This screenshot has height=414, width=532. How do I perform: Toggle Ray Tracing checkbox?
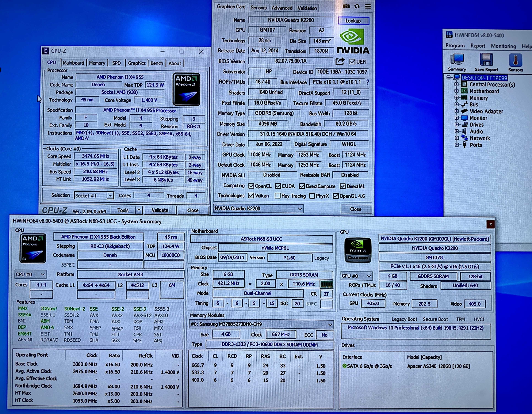277,196
